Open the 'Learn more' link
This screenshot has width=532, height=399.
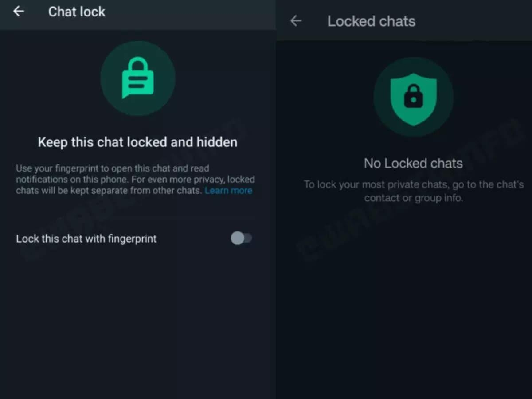(228, 191)
